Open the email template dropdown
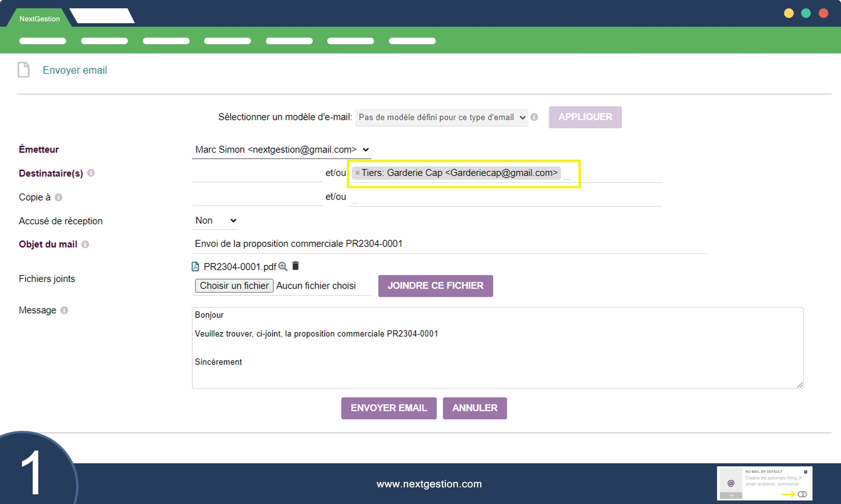The image size is (841, 504). pos(441,117)
